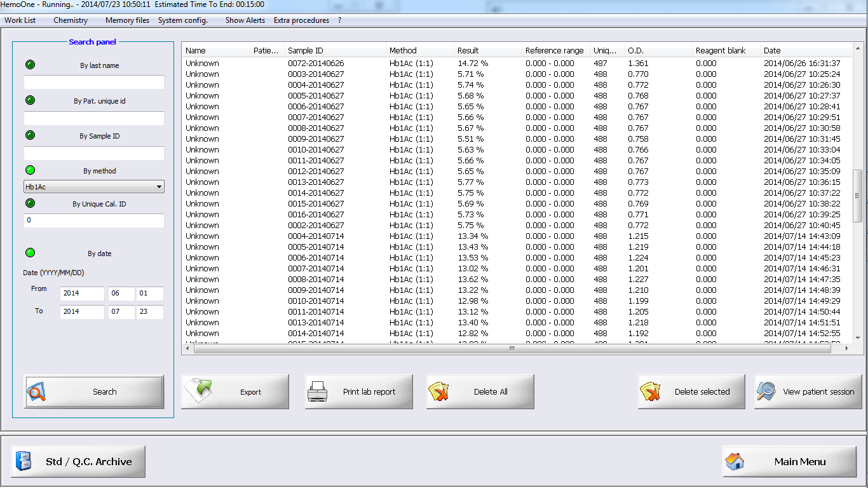Click the Main Menu house icon
This screenshot has width=868, height=488.
point(735,461)
